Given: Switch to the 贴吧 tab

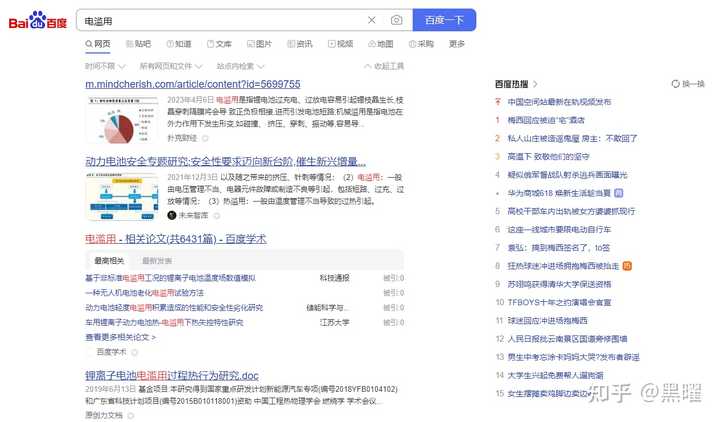Looking at the screenshot, I should pos(138,44).
